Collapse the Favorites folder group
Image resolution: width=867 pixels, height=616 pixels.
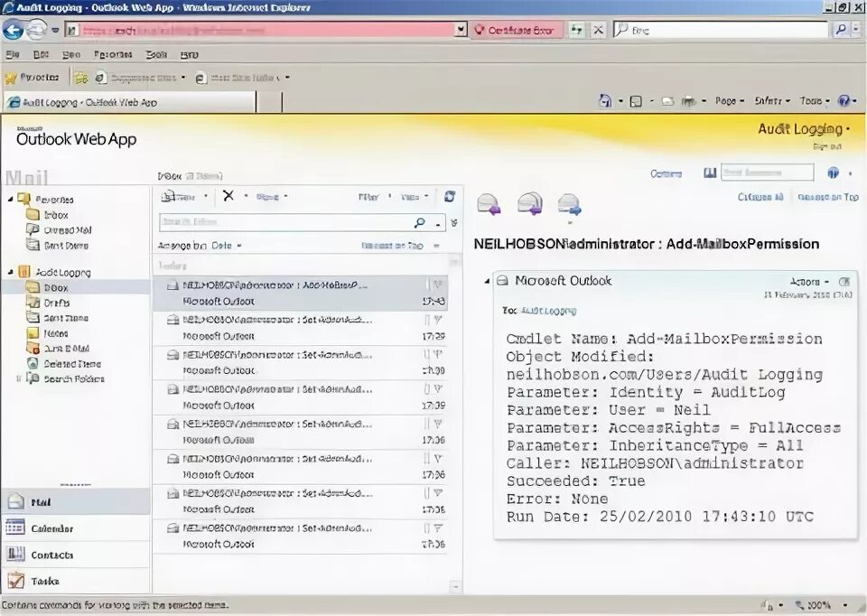pos(11,199)
